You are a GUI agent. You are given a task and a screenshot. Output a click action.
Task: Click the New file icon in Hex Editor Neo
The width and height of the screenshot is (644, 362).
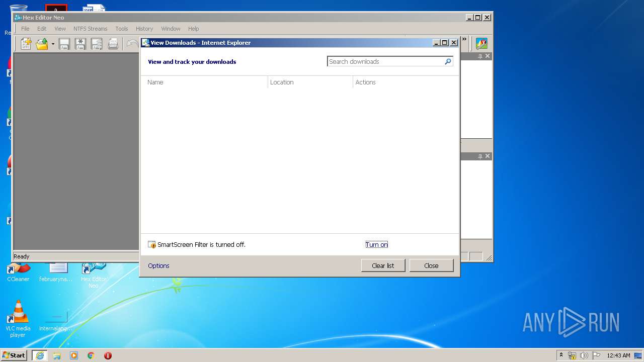pyautogui.click(x=26, y=44)
